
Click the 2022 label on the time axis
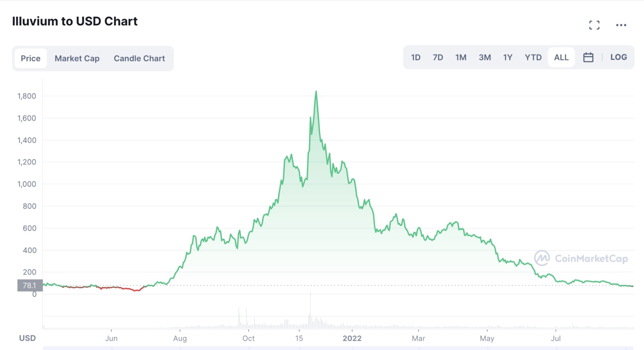pyautogui.click(x=352, y=338)
